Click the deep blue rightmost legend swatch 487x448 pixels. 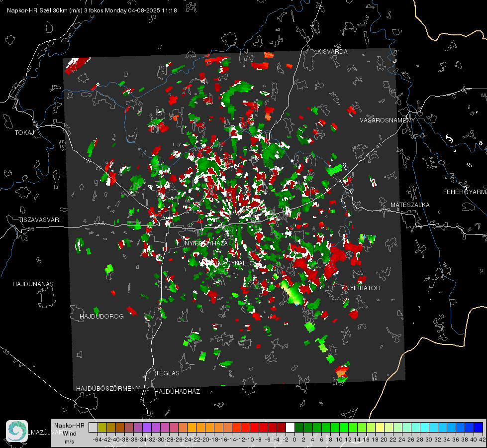point(479,427)
